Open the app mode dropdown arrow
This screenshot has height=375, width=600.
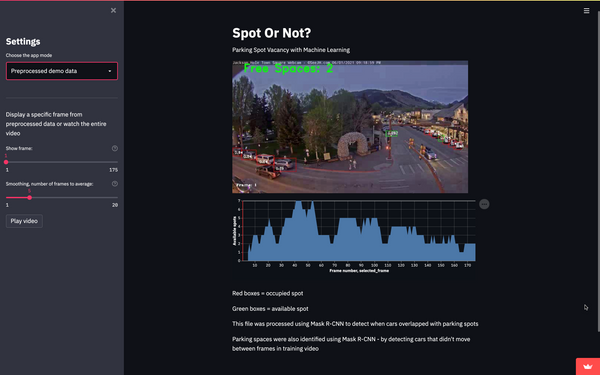pos(110,71)
